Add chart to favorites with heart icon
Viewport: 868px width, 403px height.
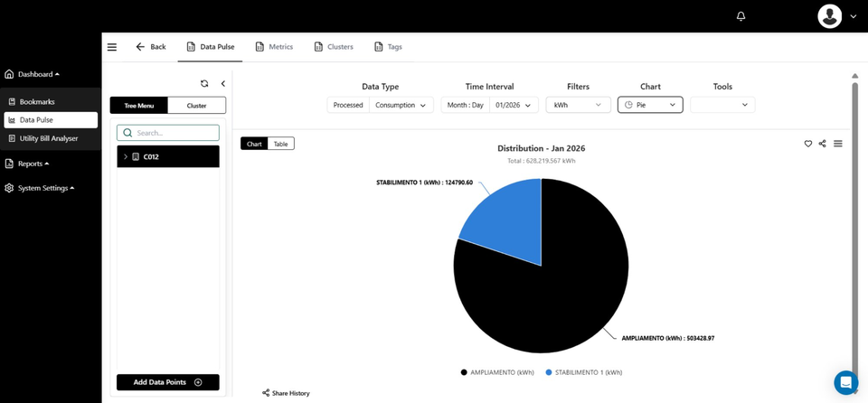(x=808, y=144)
